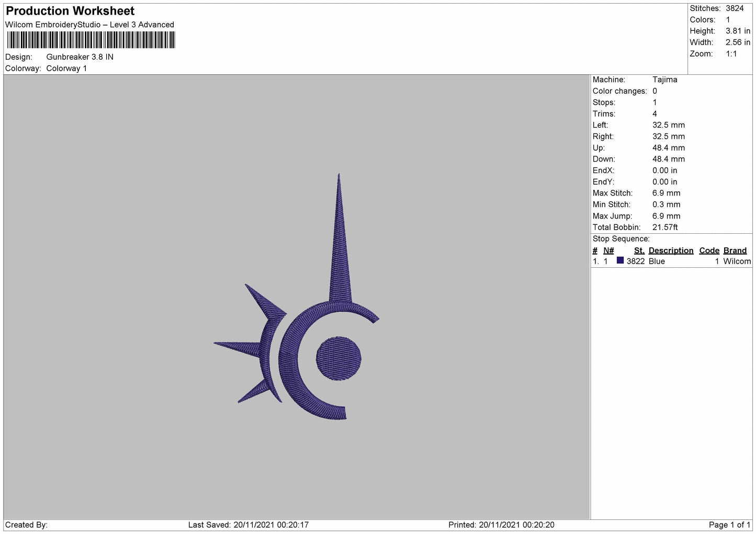Click the EndX label
756x534 pixels.
(603, 171)
